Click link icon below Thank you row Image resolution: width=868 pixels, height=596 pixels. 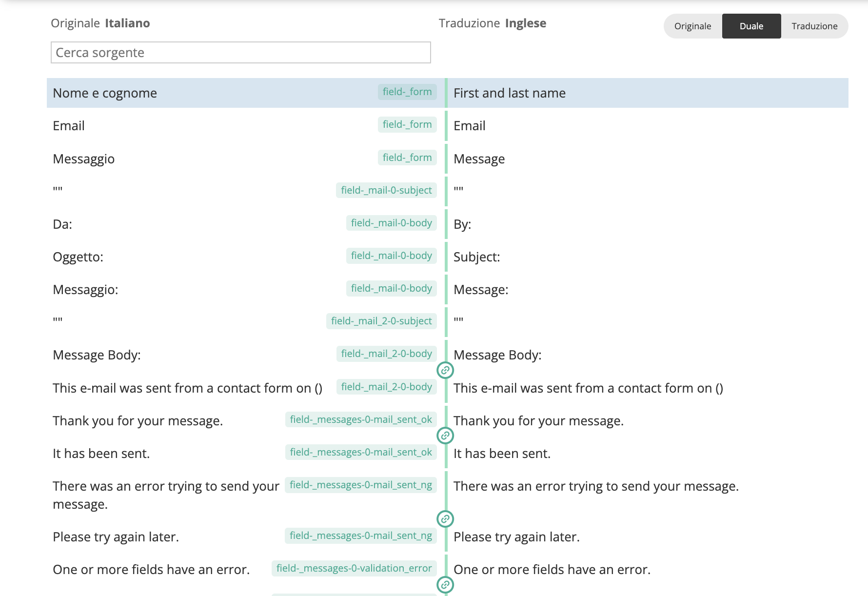coord(445,436)
